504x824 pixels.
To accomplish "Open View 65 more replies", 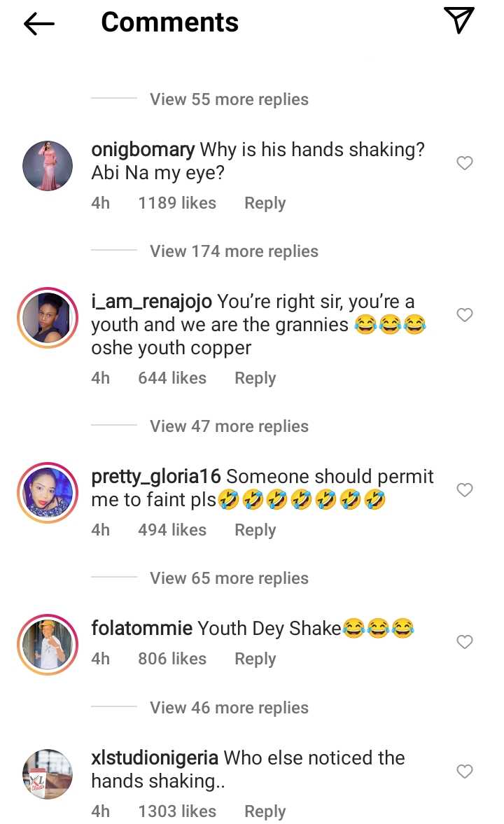I will (229, 578).
